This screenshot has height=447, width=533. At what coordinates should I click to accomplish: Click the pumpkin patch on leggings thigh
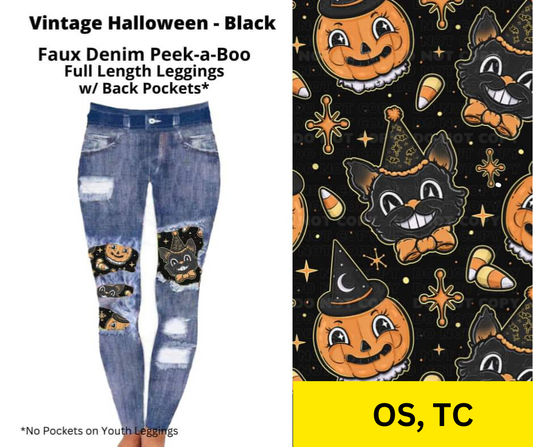(x=114, y=258)
